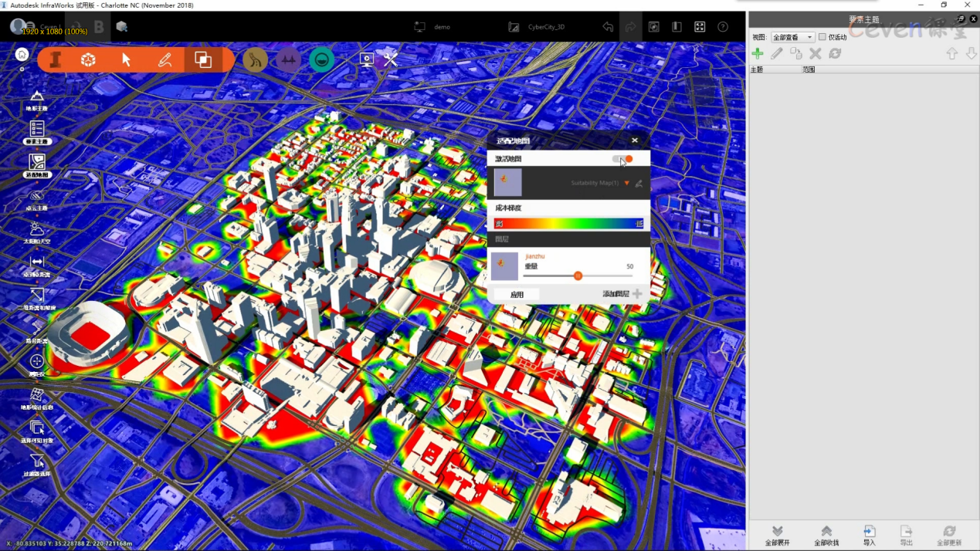Screen dimensions: 980x551
Task: Adjust the jianzhu weight slider handle
Action: click(x=578, y=275)
